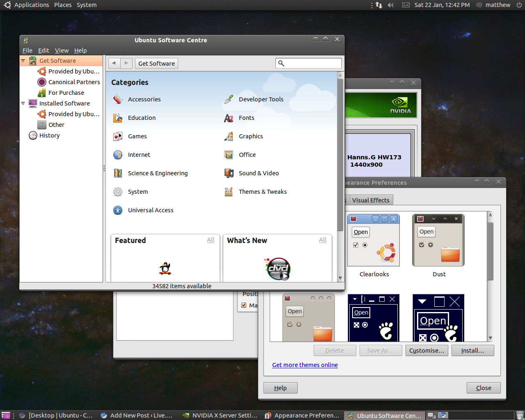
Task: Focus the Software Centre search field
Action: point(309,63)
